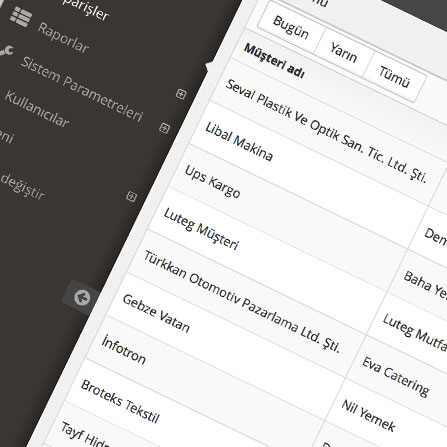Select the Luteg Müşteri row
Screen dimensions: 447x447
pyautogui.click(x=201, y=228)
